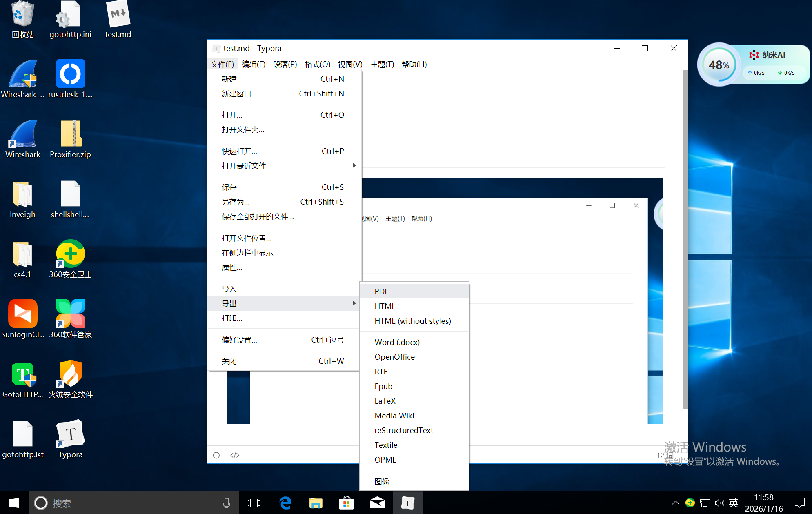The image size is (812, 514).
Task: Toggle Typora sidebar circle icon
Action: [x=216, y=455]
